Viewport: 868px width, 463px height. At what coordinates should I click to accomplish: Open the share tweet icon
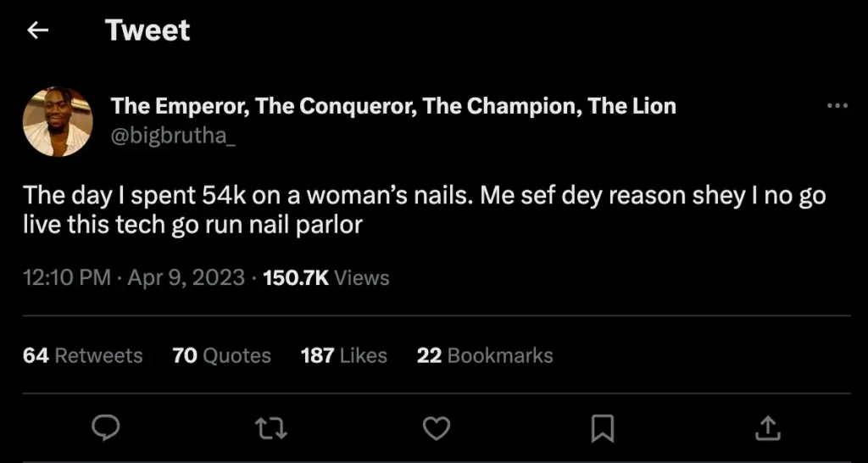766,428
